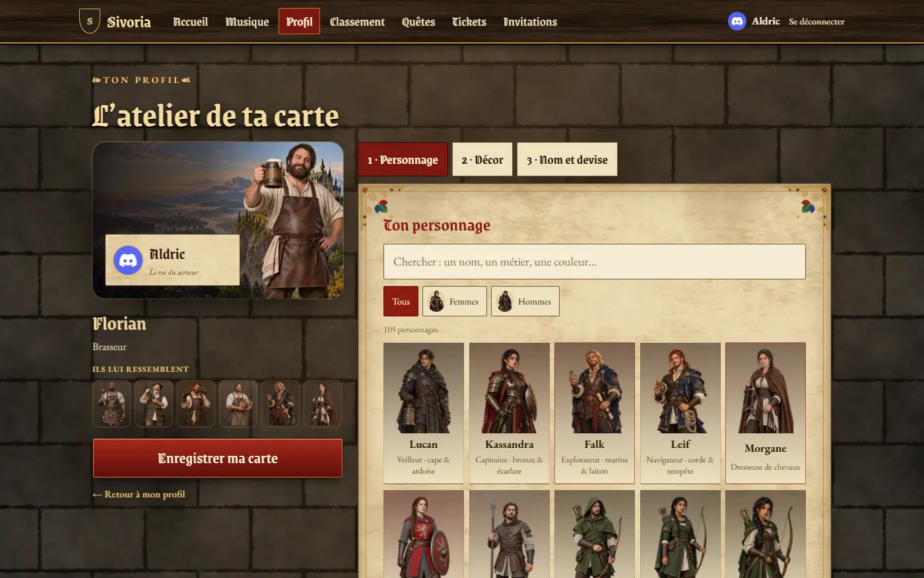Filter characters by Hommes
This screenshot has width=924, height=578.
[x=525, y=301]
